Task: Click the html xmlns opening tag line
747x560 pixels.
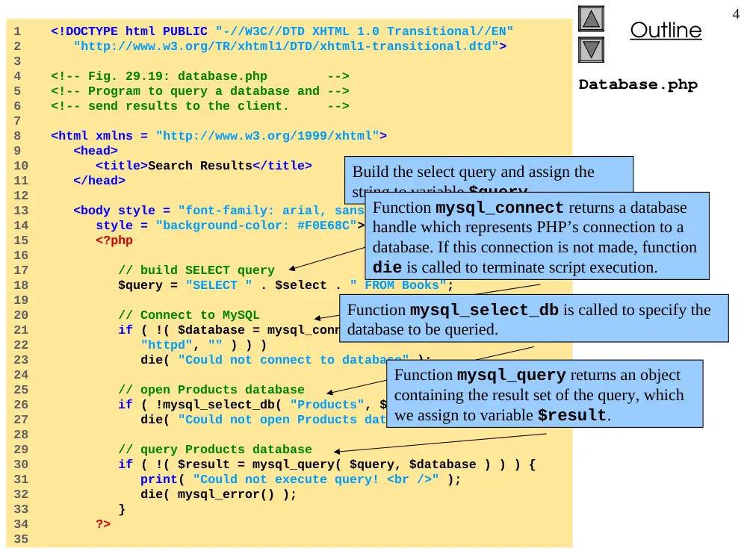Action: pos(219,136)
